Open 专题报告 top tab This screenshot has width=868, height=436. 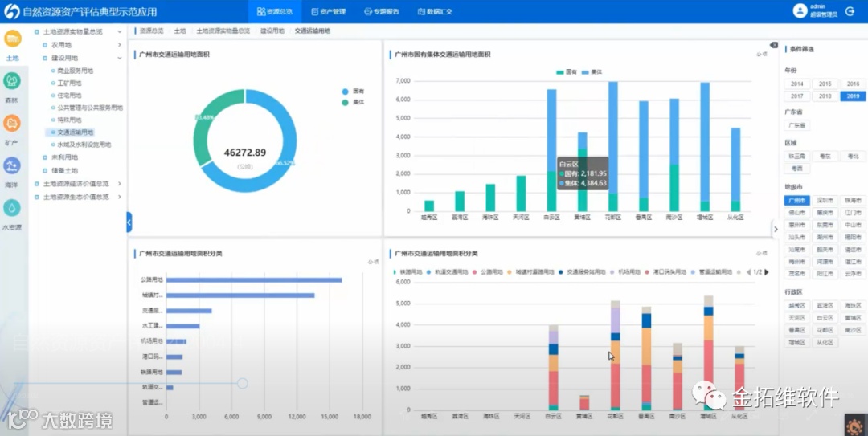[x=382, y=11]
